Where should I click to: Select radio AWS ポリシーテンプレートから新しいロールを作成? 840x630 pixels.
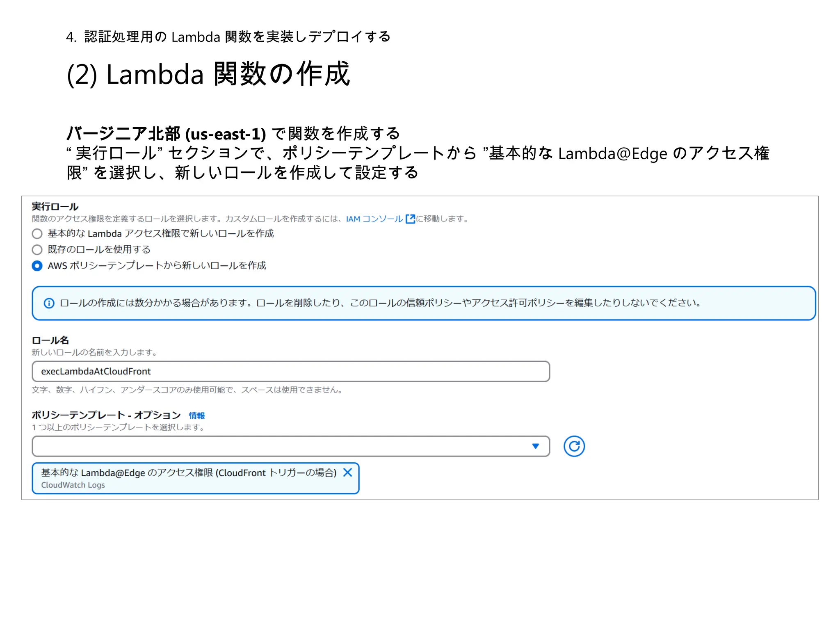coord(37,266)
